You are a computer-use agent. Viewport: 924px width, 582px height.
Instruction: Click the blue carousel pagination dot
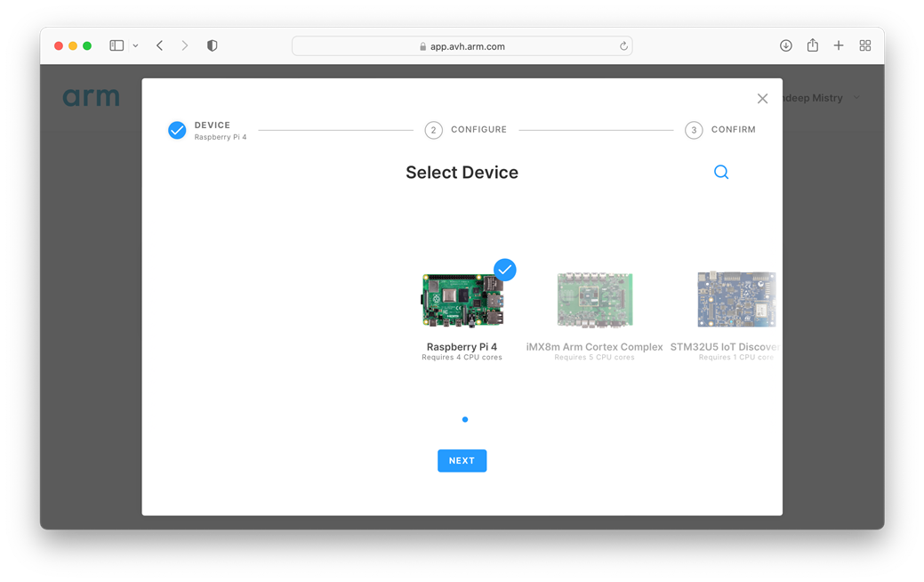pos(465,419)
